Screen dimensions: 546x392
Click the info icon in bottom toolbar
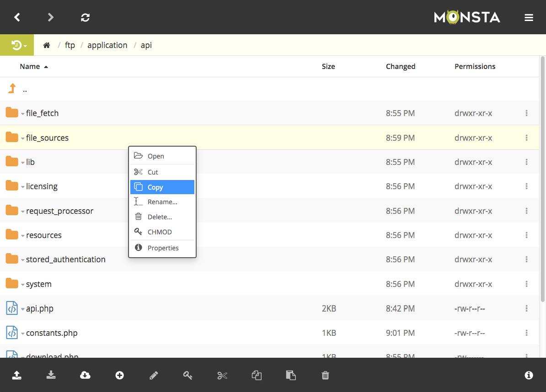click(529, 375)
